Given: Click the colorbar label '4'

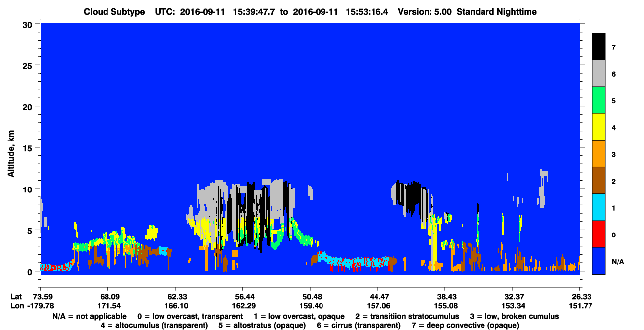Looking at the screenshot, I should (x=614, y=128).
